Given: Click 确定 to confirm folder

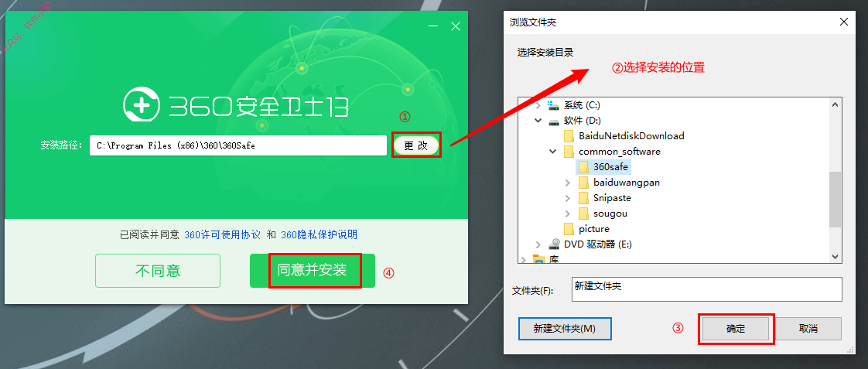Looking at the screenshot, I should [x=736, y=329].
